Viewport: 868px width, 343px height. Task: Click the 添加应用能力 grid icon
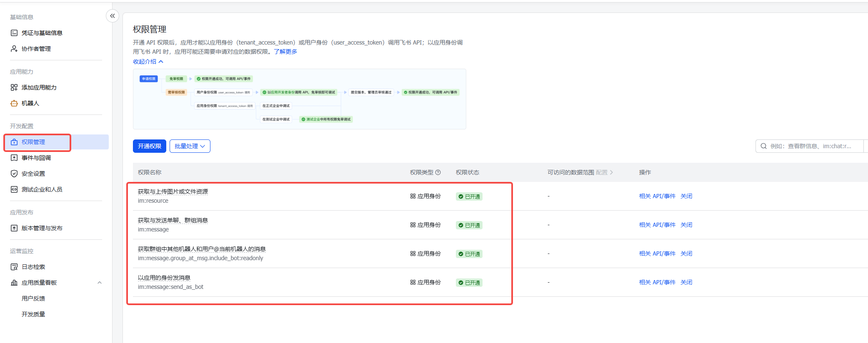[14, 87]
